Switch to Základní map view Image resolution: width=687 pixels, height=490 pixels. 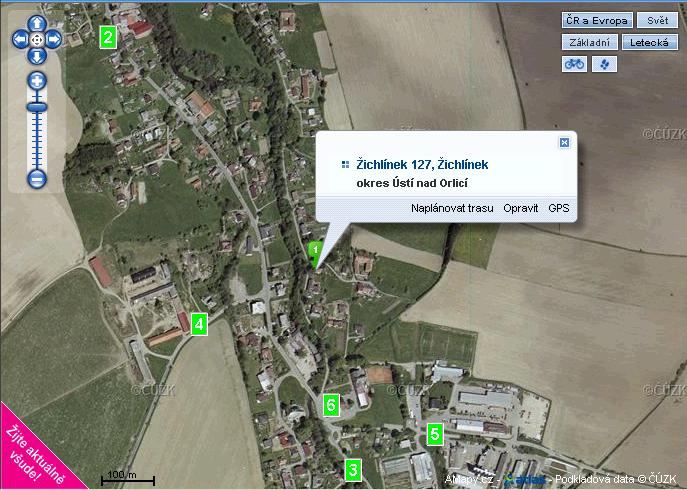pos(590,43)
